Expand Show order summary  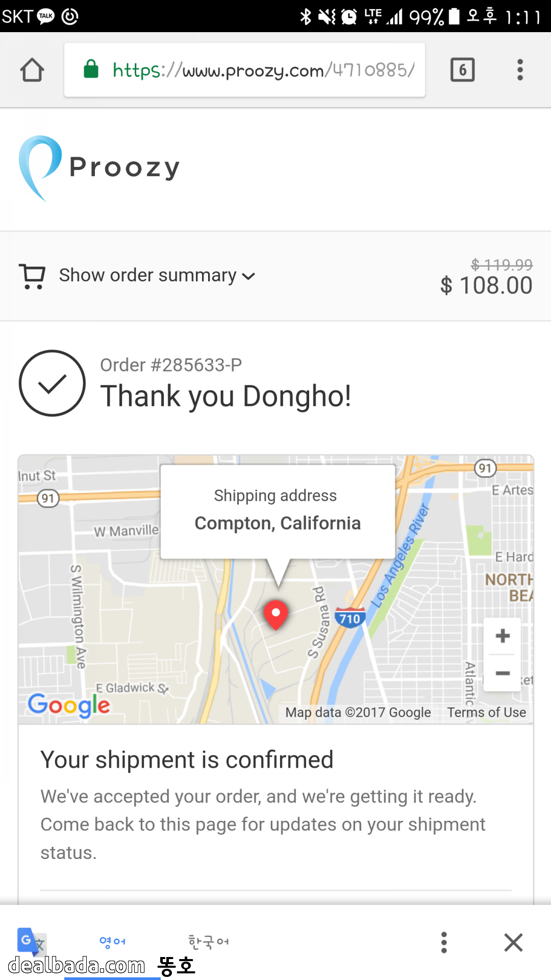click(148, 276)
